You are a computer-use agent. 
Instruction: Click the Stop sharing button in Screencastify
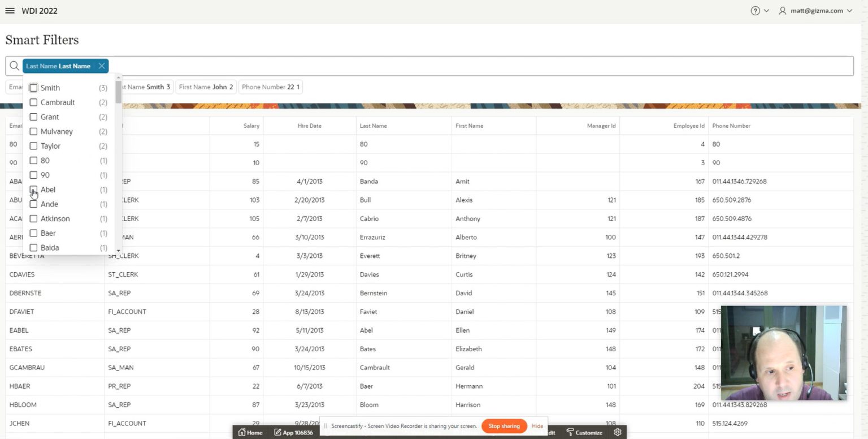tap(504, 426)
